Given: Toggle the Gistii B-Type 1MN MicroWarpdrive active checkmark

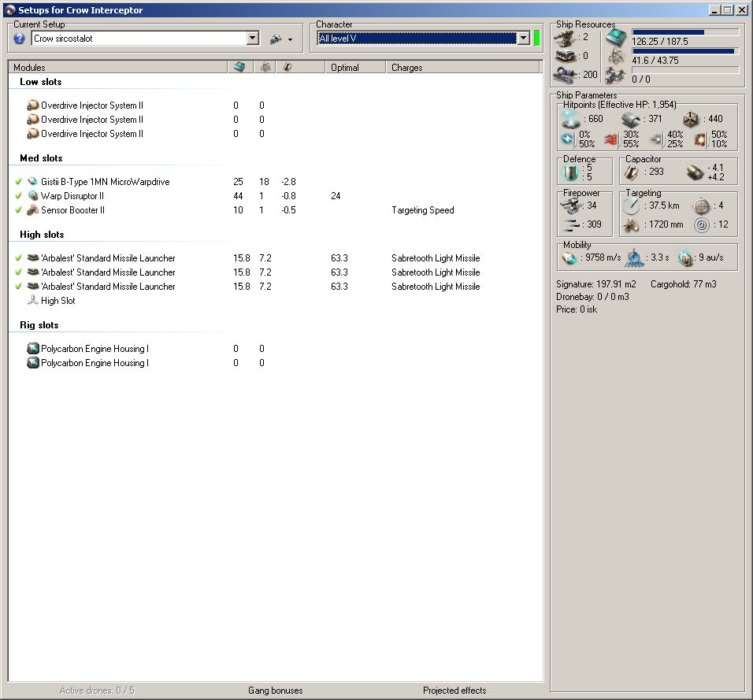Looking at the screenshot, I should pos(18,181).
